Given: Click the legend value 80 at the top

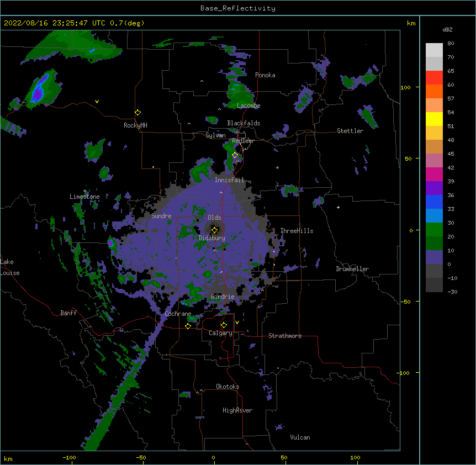Looking at the screenshot, I should pyautogui.click(x=451, y=44).
